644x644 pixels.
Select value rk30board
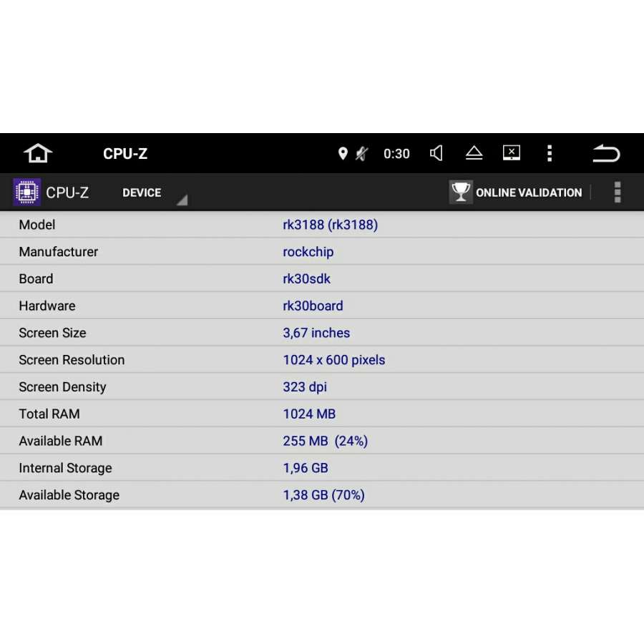click(x=313, y=306)
